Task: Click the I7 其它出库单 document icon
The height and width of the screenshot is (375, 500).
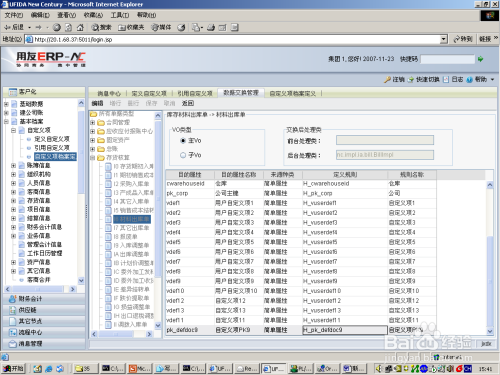Action: tap(108, 228)
